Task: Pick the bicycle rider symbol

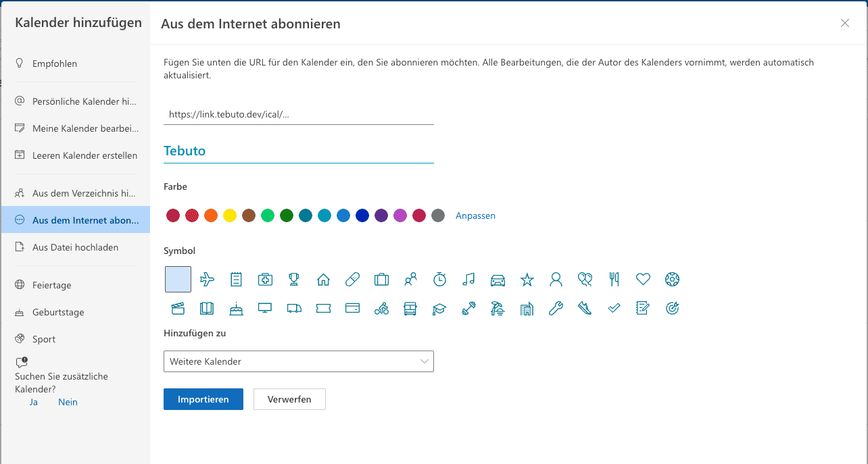Action: tap(381, 309)
